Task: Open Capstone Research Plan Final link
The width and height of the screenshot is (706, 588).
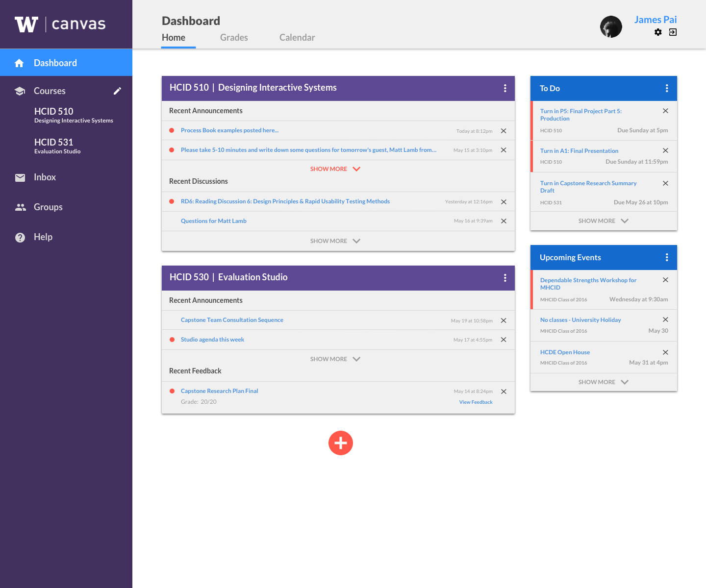Action: (x=219, y=391)
